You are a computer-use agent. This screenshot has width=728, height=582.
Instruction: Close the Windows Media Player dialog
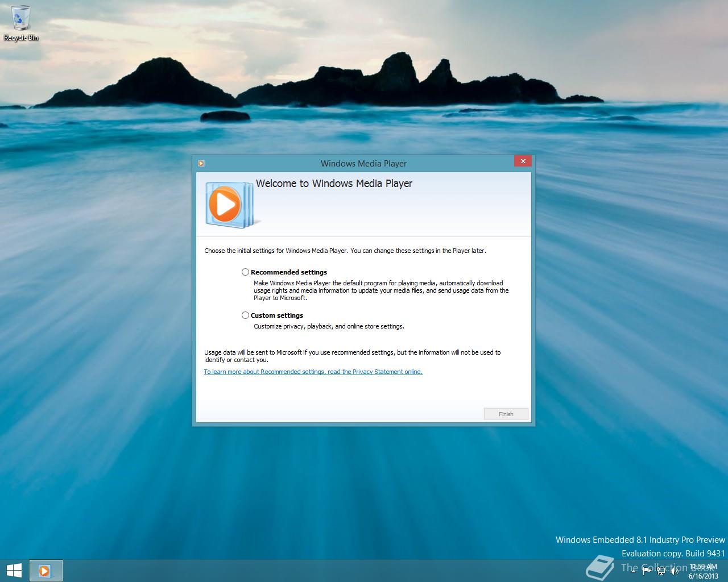523,161
